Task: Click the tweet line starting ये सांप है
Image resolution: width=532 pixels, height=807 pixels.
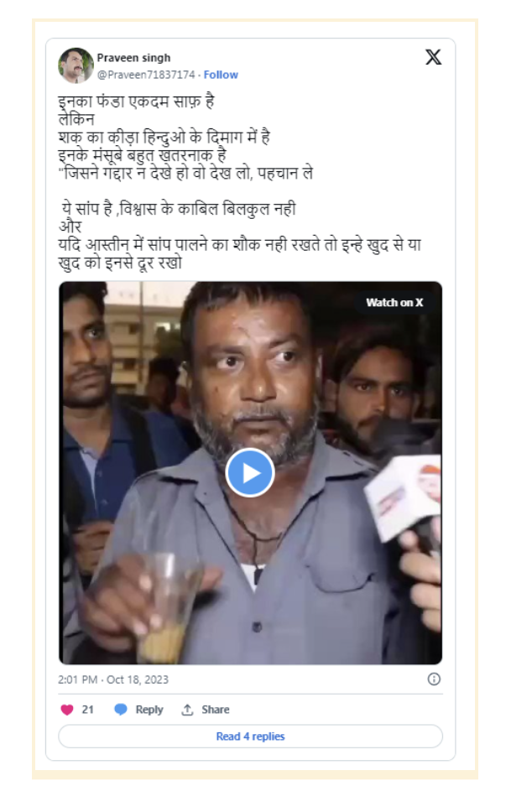Action: coord(178,209)
